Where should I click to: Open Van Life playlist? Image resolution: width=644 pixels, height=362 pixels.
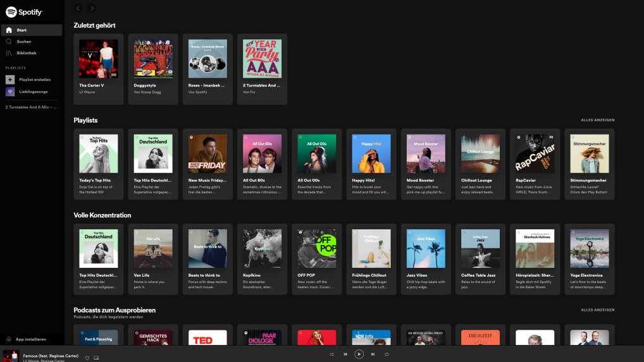(x=153, y=259)
